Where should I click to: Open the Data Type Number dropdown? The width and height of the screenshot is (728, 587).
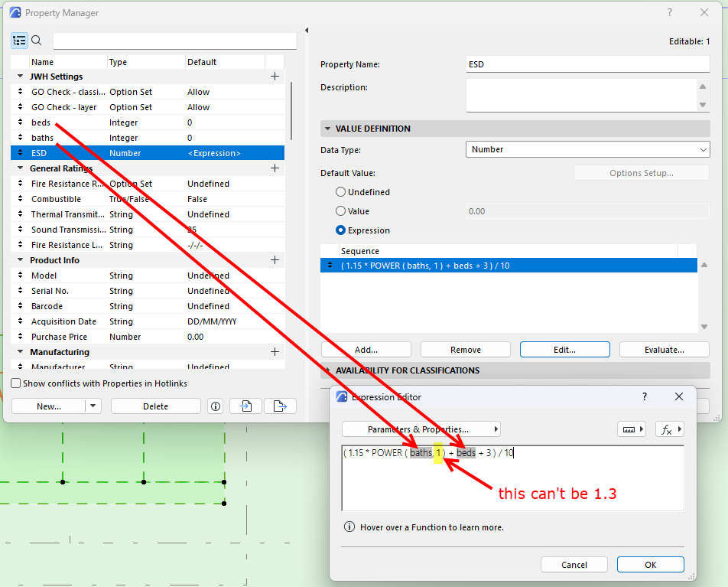point(587,150)
